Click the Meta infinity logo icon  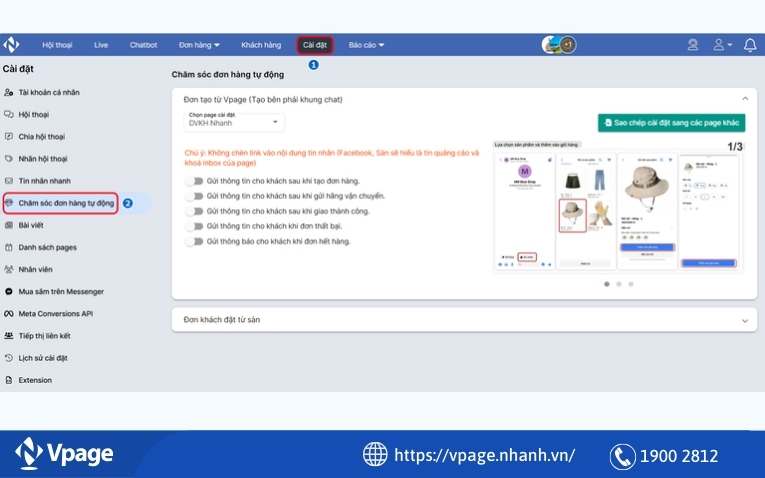(x=9, y=314)
